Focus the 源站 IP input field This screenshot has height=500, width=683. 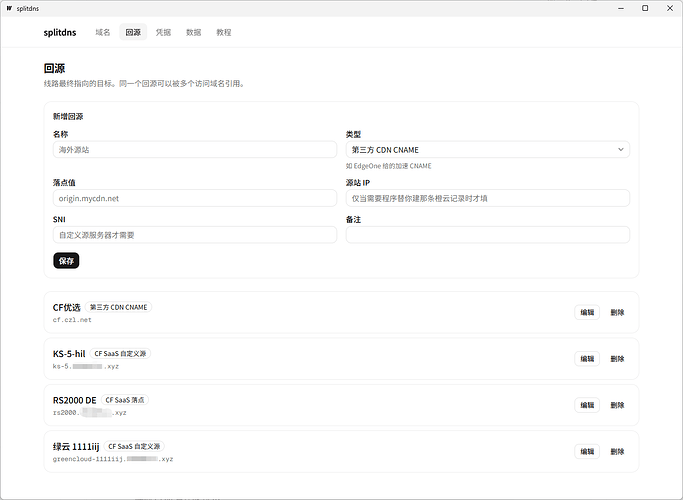[x=488, y=198]
